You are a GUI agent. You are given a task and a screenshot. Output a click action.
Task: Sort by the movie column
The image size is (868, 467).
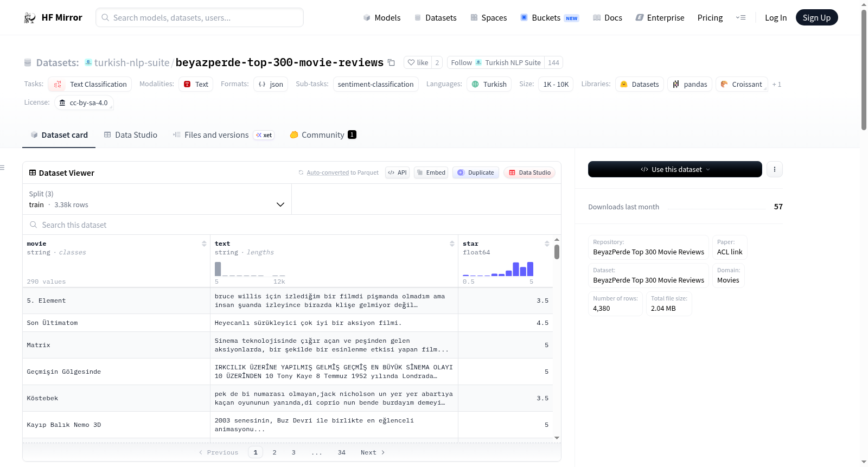[204, 244]
